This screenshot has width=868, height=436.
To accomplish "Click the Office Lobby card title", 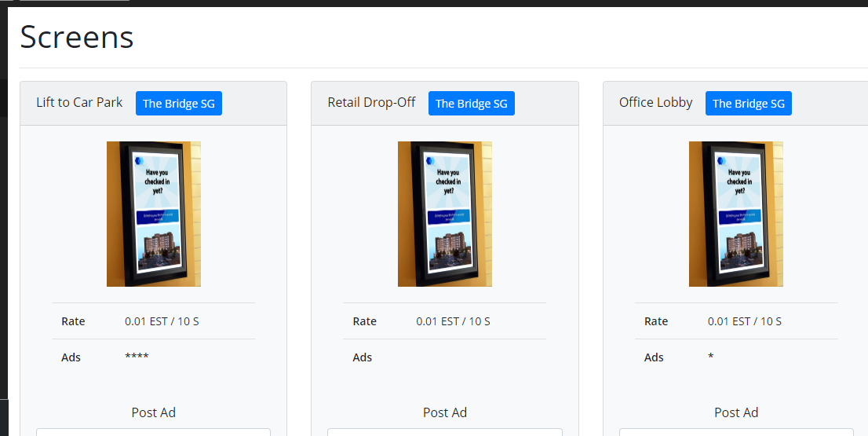I will (x=655, y=102).
